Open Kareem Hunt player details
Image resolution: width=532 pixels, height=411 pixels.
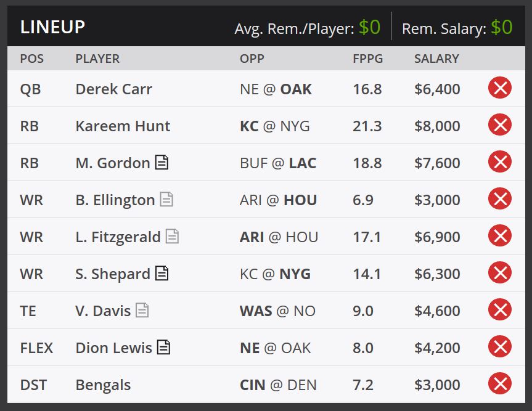tap(123, 126)
